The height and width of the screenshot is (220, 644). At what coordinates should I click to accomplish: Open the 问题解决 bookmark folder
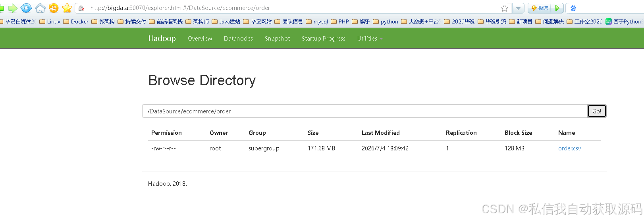pyautogui.click(x=550, y=21)
